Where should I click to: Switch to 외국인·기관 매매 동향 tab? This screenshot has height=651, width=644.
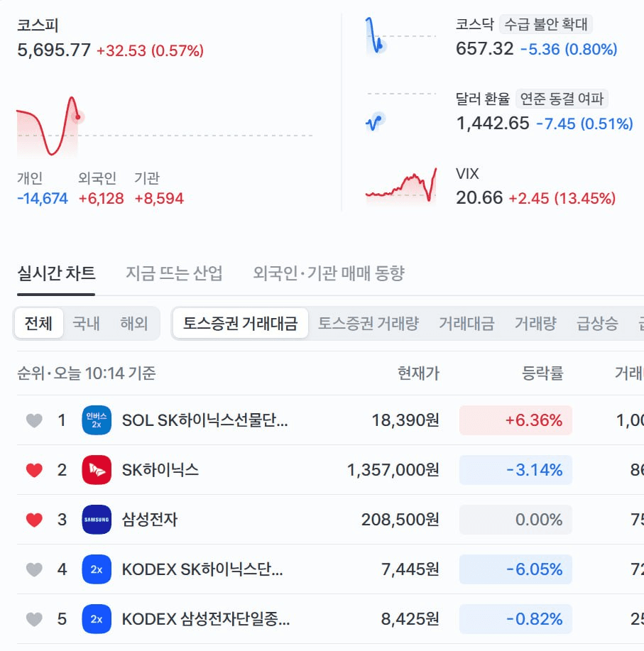329,273
